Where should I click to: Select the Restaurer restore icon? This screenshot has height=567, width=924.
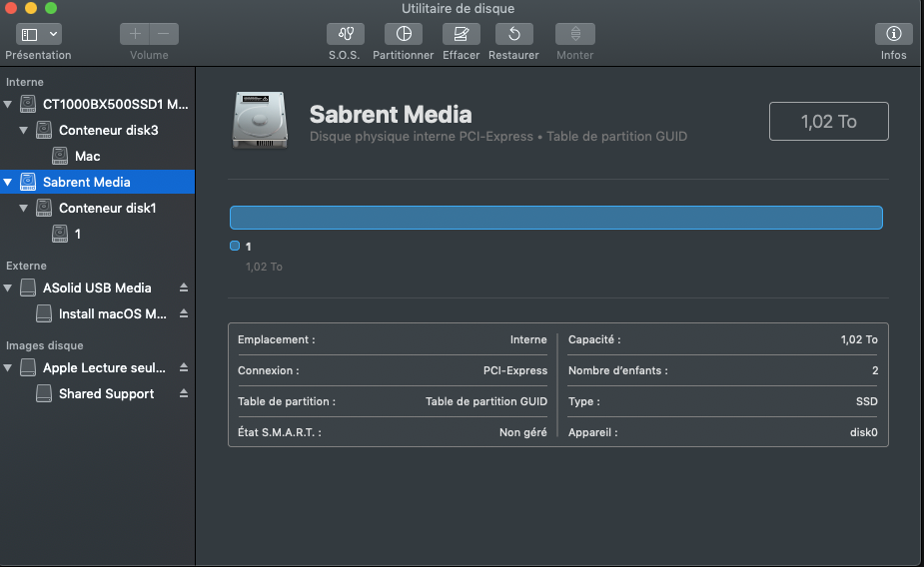coord(513,34)
